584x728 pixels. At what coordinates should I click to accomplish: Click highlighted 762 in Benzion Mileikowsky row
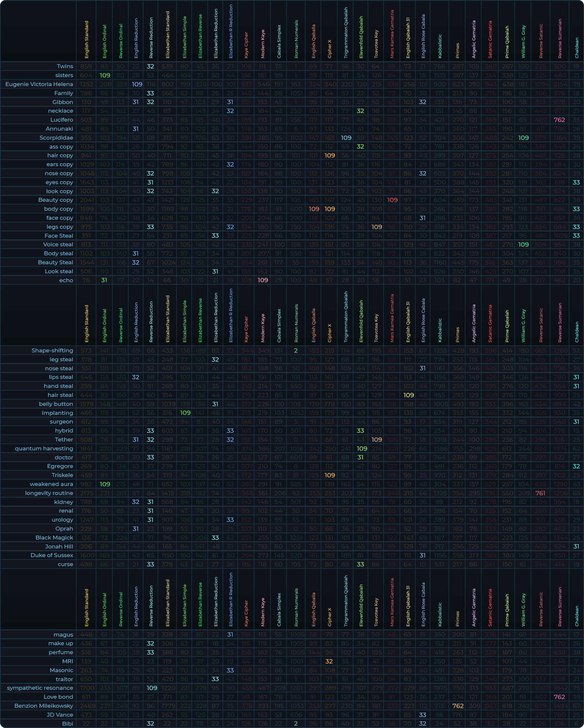[x=458, y=706]
